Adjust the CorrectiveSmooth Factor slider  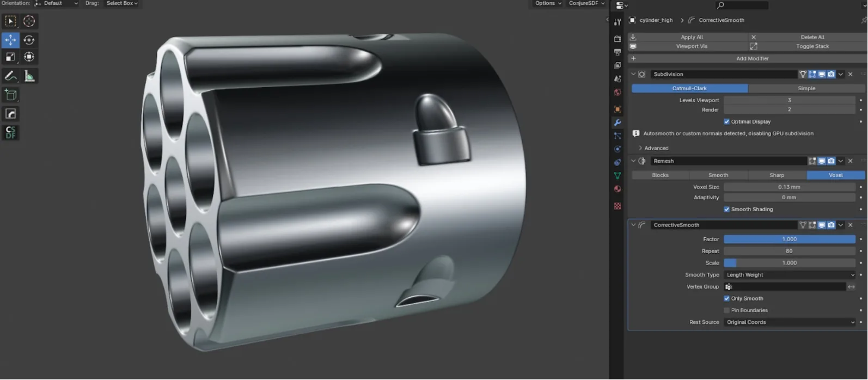(x=790, y=239)
